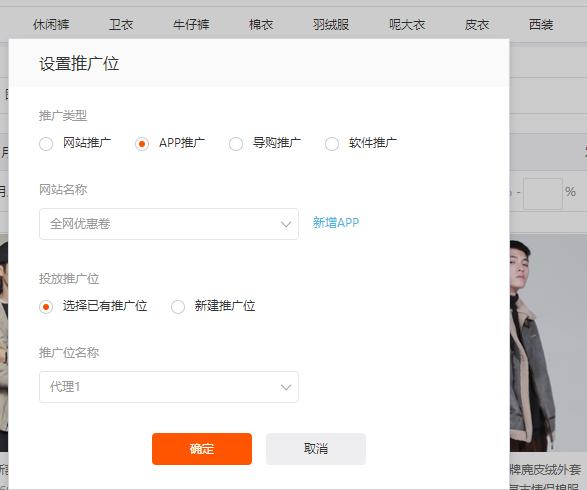Click 推广类型 section label
Screen dimensions: 587x490
coord(63,116)
